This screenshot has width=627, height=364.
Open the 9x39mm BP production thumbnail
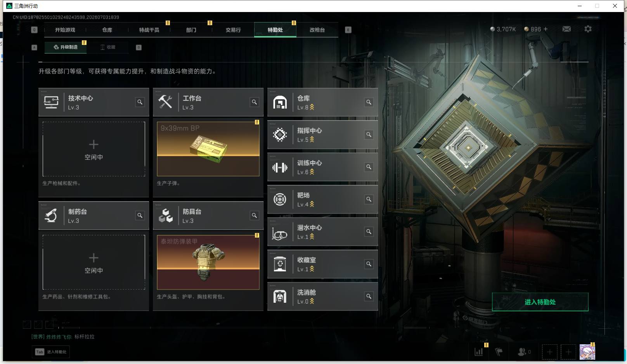208,149
